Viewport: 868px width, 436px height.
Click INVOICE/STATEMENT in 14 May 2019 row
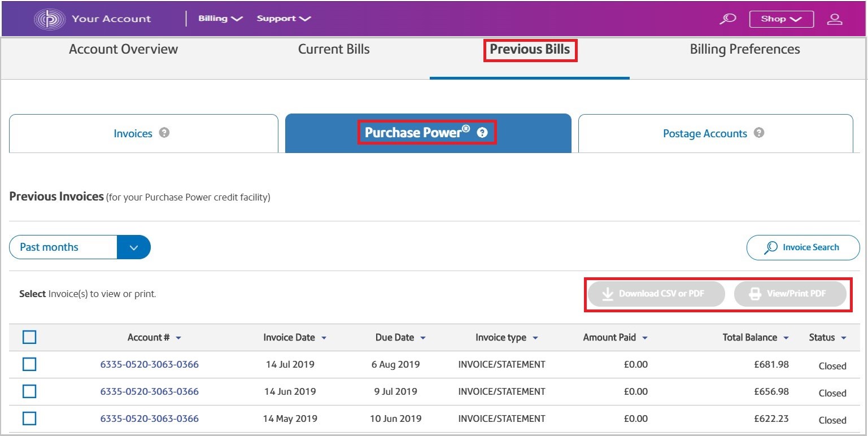tap(502, 418)
